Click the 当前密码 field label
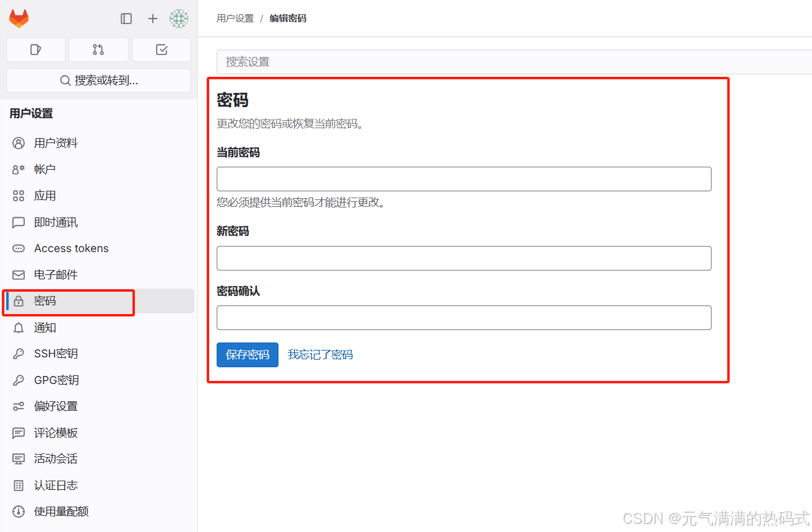The height and width of the screenshot is (532, 812). coord(238,152)
